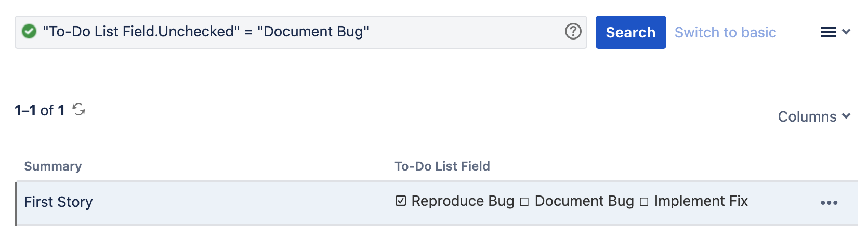Click the Switch to basic link
Screen dimensions: 868x235
pyautogui.click(x=725, y=32)
